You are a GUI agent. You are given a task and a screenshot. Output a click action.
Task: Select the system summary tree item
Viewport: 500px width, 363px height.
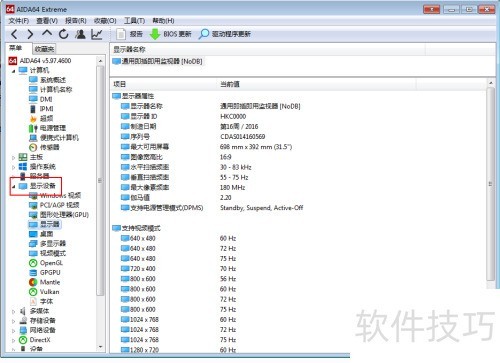coord(53,80)
